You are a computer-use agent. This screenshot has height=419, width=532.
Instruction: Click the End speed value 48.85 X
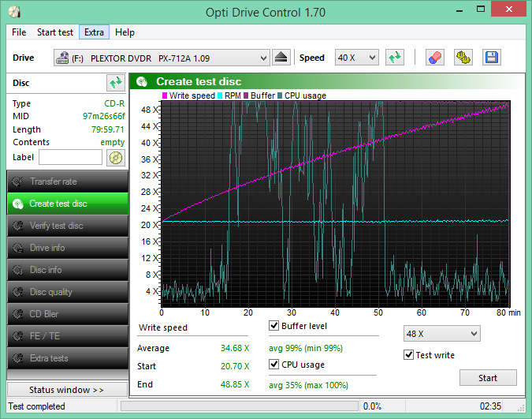235,384
